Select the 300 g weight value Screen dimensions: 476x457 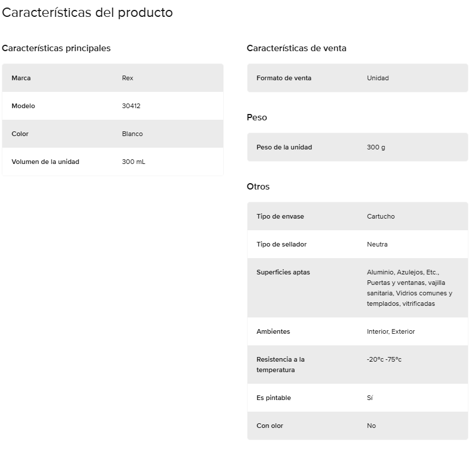376,147
